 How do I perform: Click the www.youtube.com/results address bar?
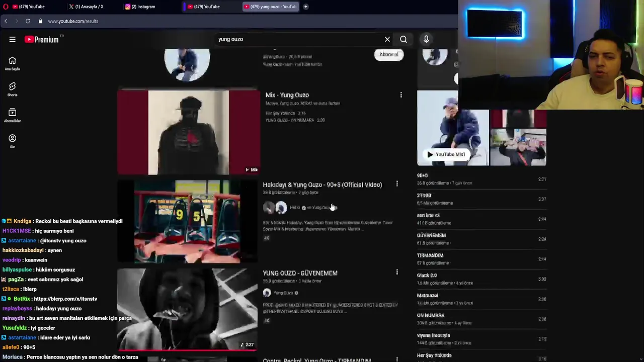(x=73, y=21)
